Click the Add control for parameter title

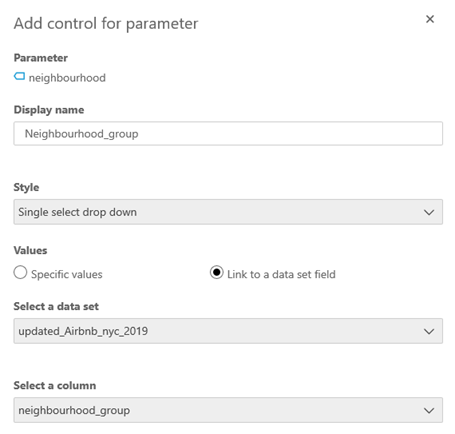tap(106, 24)
